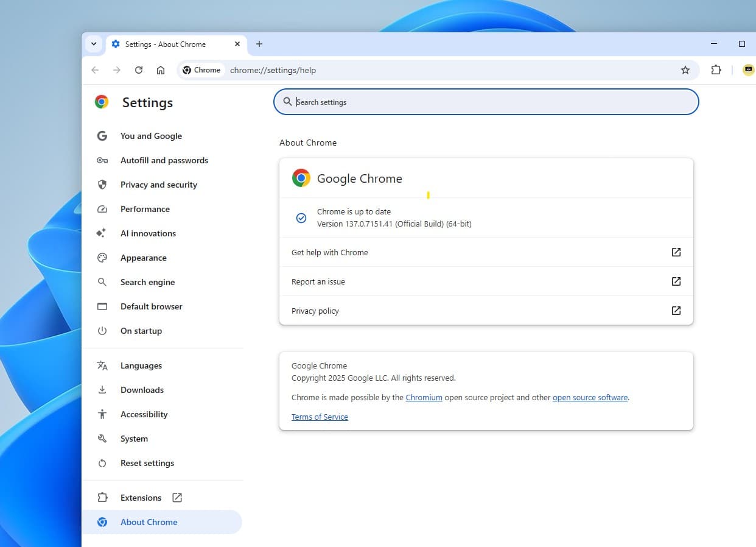Open the Terms of Service link
The image size is (756, 547).
coord(320,417)
